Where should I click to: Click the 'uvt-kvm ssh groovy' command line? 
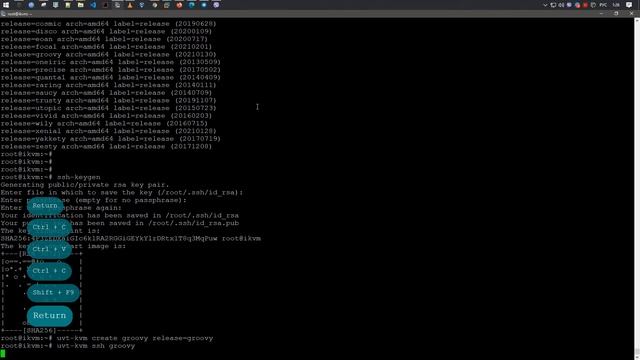click(68, 346)
